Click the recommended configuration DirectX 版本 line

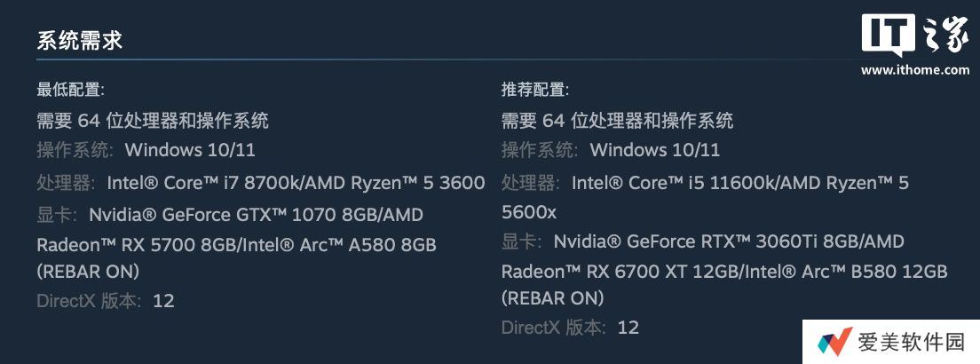click(x=570, y=327)
